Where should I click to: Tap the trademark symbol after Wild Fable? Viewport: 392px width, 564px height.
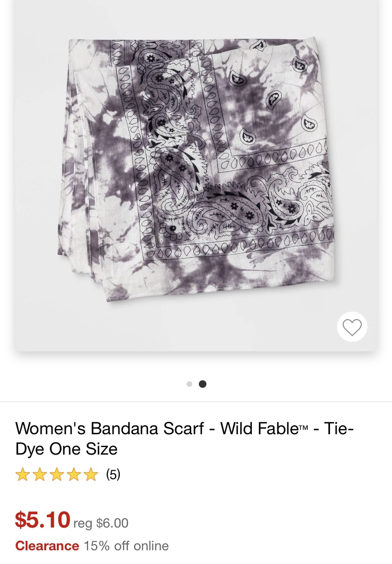(x=304, y=427)
